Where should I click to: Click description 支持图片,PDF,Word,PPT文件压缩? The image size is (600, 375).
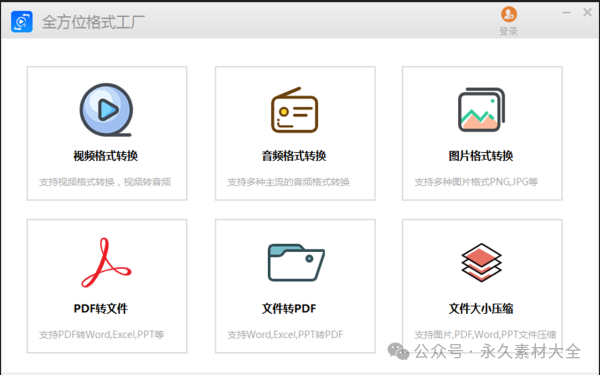(x=485, y=335)
